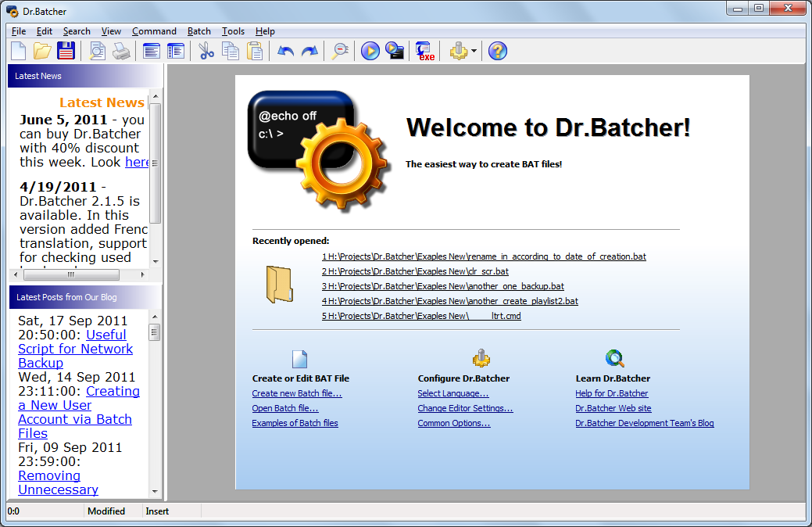Click the compile to exe toolbar icon
The image size is (812, 527).
click(x=425, y=51)
